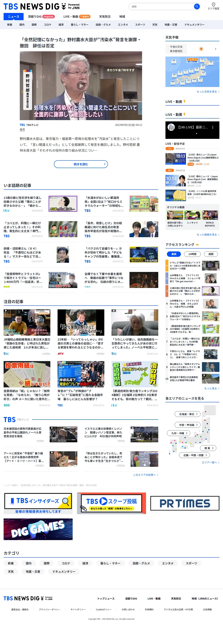This screenshot has width=223, height=644.
Task: Open the 近畿・中国・四国 area button
Action: (x=194, y=455)
